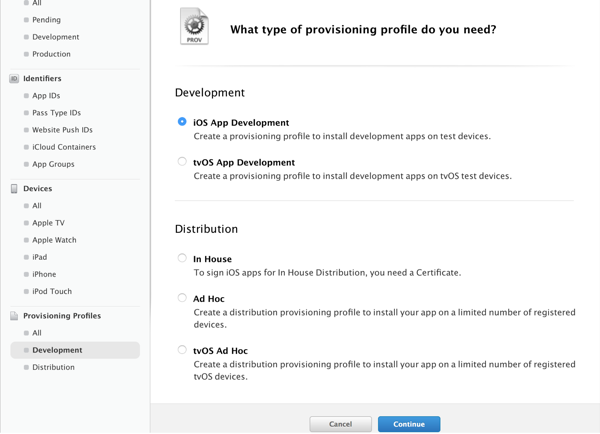
Task: View Apple TV devices
Action: click(48, 223)
